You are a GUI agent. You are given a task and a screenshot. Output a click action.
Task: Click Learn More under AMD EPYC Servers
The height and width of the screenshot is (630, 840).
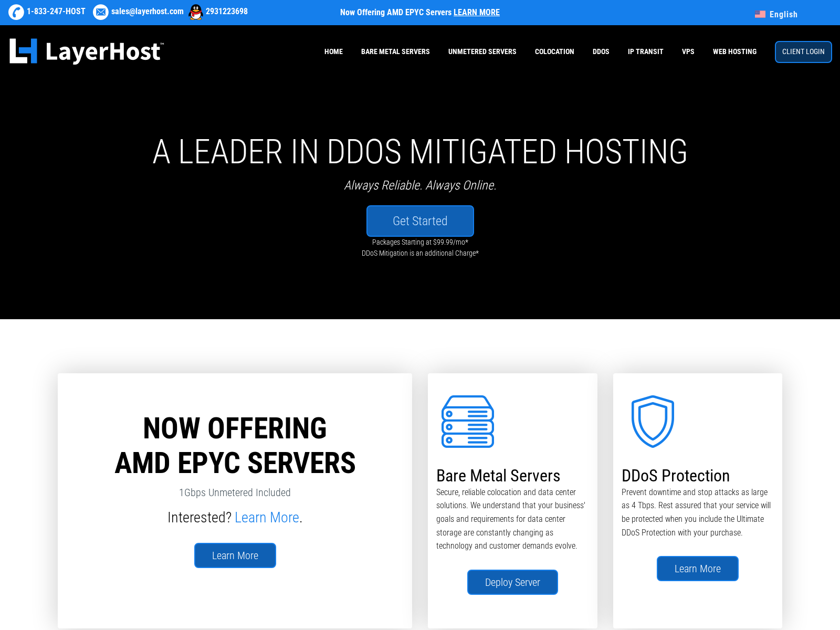tap(235, 555)
